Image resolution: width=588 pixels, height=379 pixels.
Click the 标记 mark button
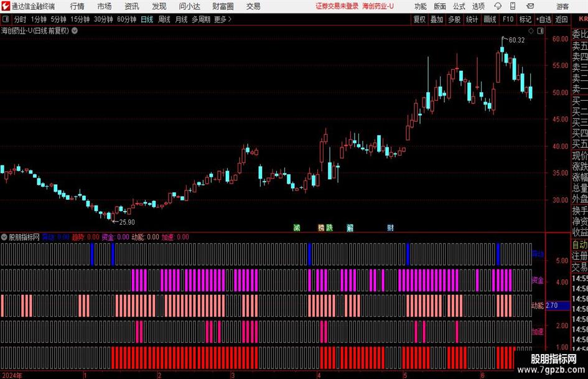[525, 19]
